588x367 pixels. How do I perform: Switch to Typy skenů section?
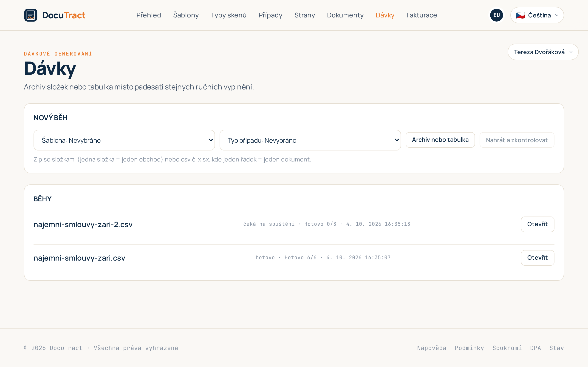[x=228, y=15]
